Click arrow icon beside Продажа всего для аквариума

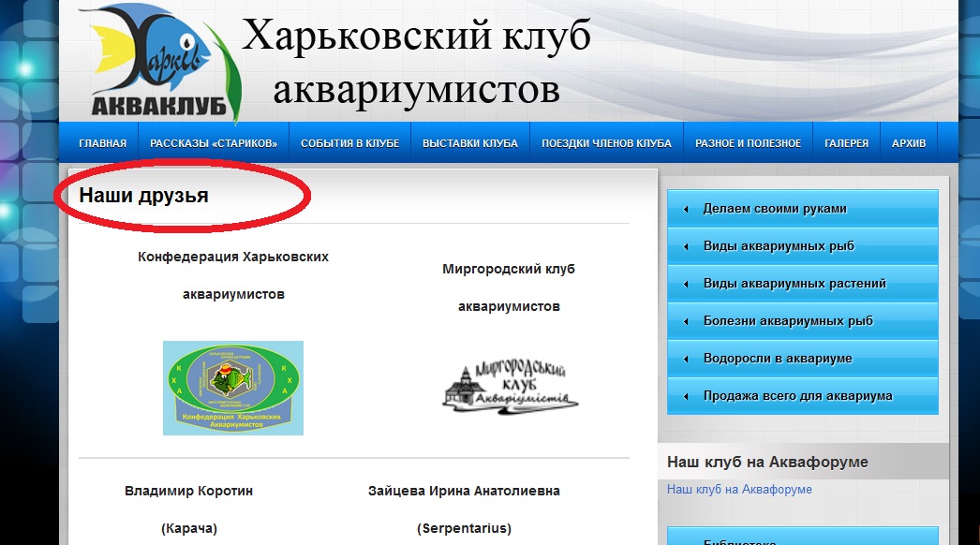(x=686, y=396)
